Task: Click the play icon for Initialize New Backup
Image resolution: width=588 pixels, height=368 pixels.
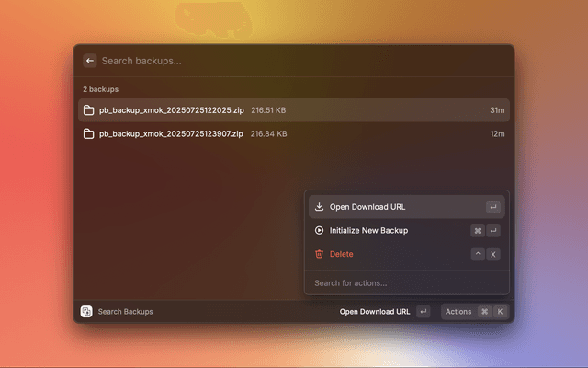Action: tap(319, 230)
